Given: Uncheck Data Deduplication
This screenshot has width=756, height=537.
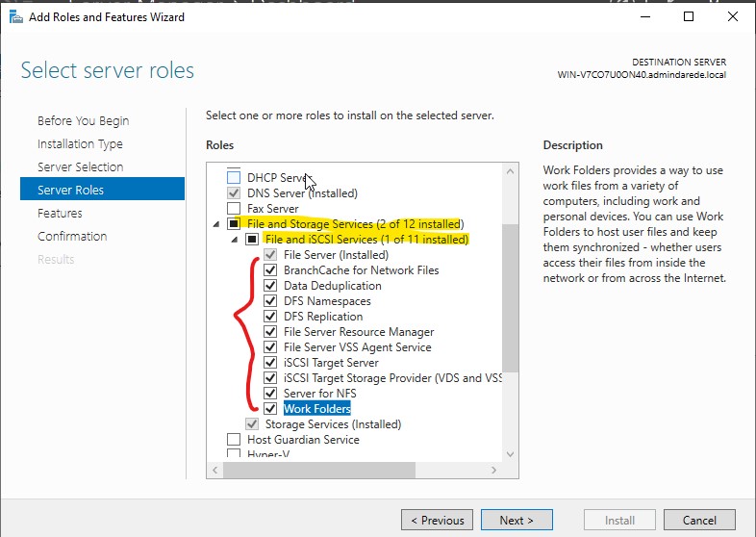Looking at the screenshot, I should 270,286.
